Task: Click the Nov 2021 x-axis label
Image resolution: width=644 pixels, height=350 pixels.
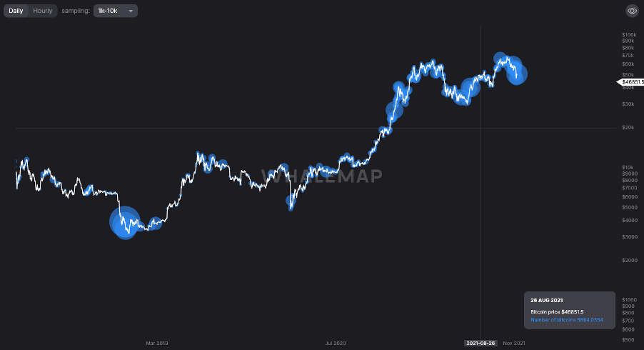Action: (x=514, y=344)
